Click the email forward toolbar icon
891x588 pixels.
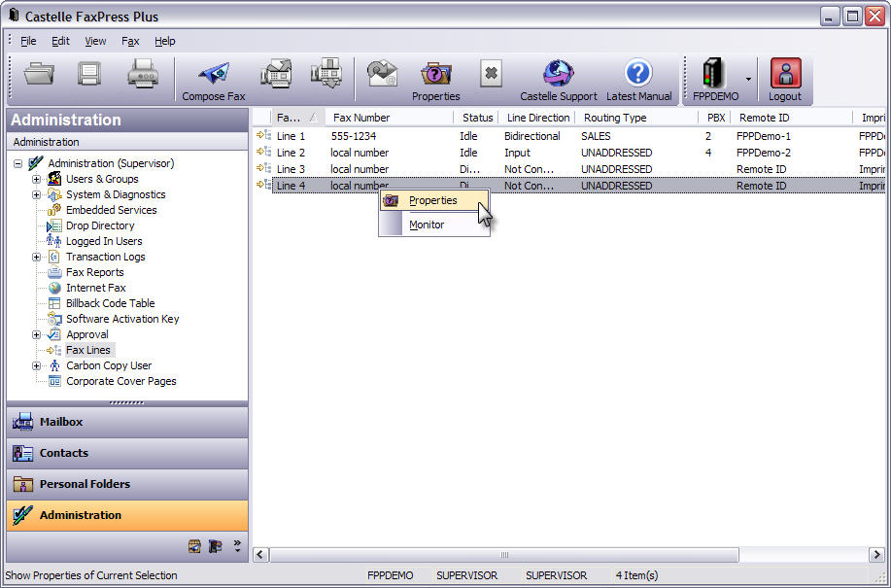pyautogui.click(x=382, y=75)
